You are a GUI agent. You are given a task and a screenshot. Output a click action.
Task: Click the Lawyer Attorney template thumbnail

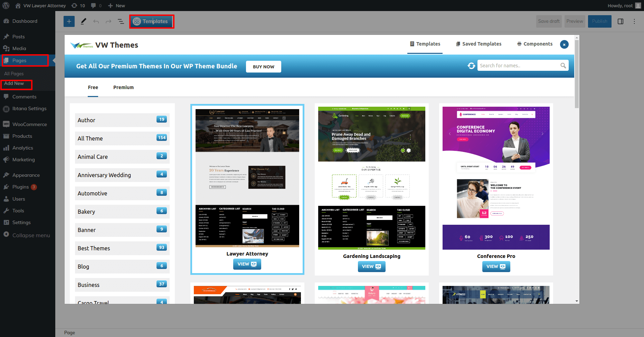tap(247, 178)
